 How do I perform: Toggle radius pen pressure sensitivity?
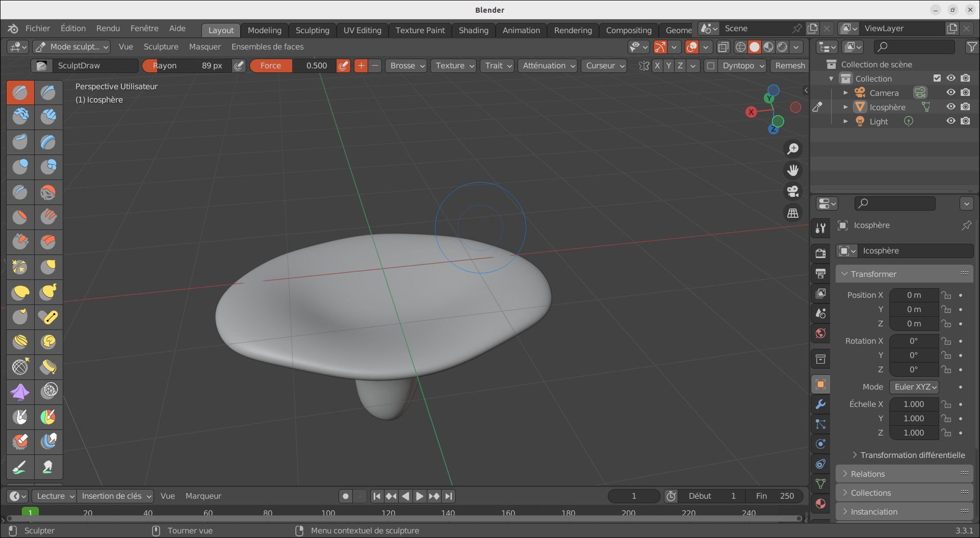point(239,65)
